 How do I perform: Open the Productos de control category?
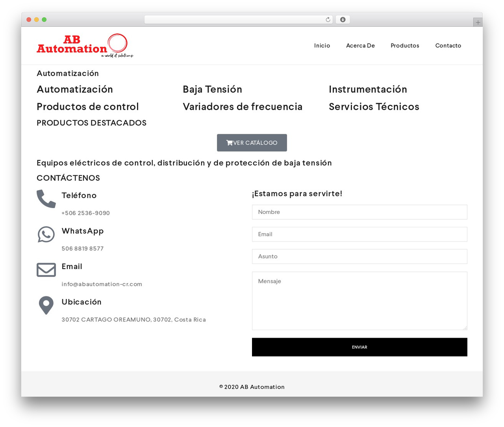coord(88,107)
